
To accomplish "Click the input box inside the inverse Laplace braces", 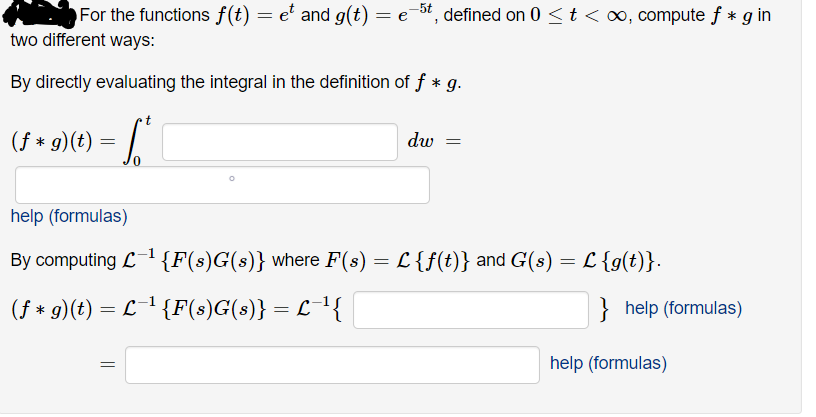I will pos(471,310).
